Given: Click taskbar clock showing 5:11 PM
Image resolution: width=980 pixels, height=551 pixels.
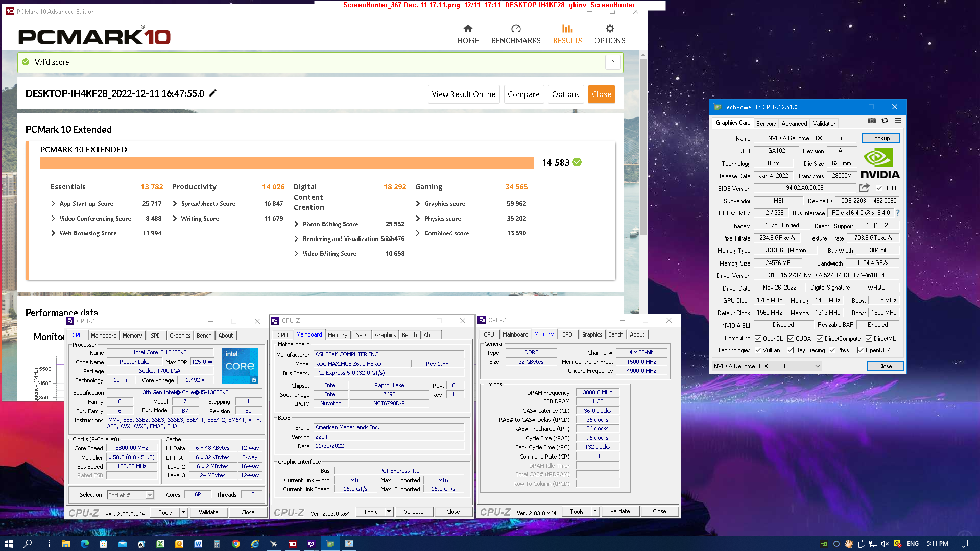Looking at the screenshot, I should coord(938,544).
